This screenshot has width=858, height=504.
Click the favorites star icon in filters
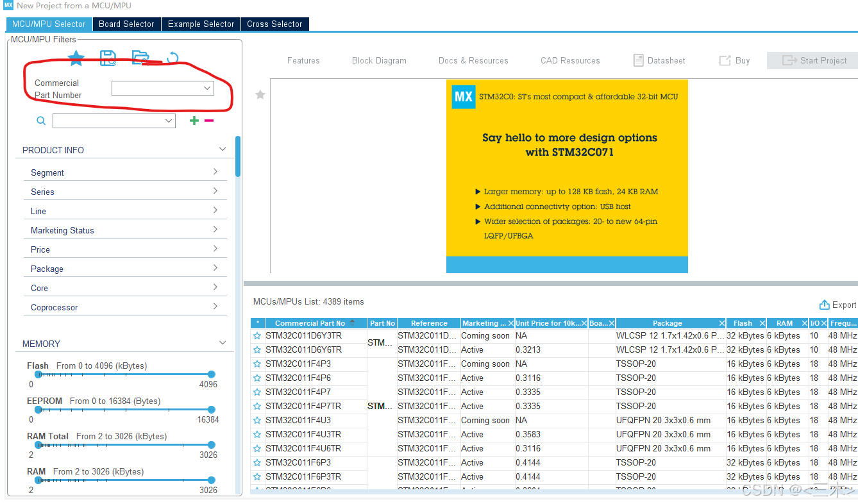click(76, 58)
